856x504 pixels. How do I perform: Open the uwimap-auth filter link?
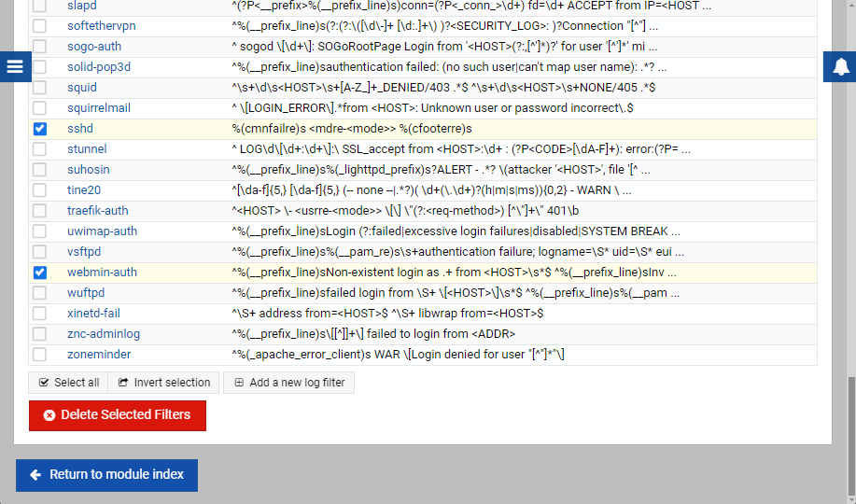[102, 231]
